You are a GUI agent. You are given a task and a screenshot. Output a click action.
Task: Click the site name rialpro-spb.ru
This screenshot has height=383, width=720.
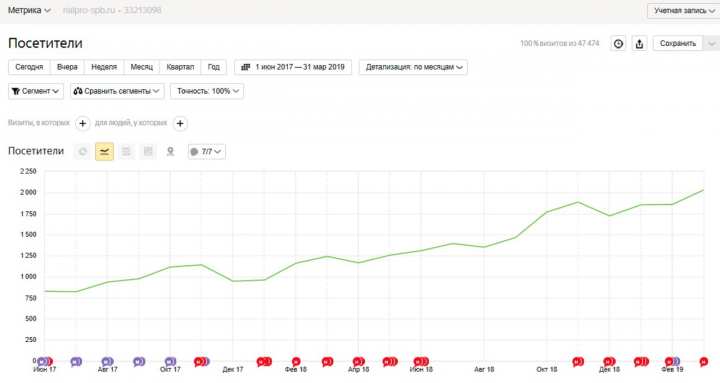pyautogui.click(x=89, y=10)
